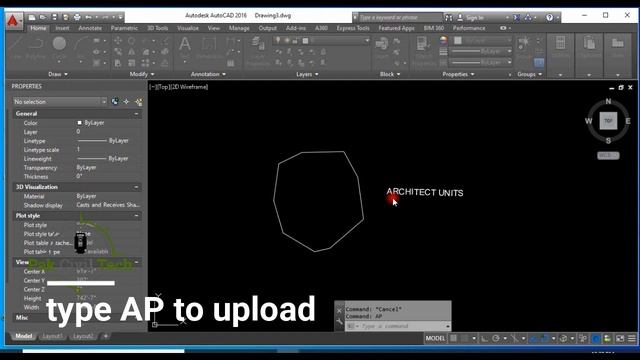
Task: Click the plus button to add new layout
Action: tap(106, 336)
